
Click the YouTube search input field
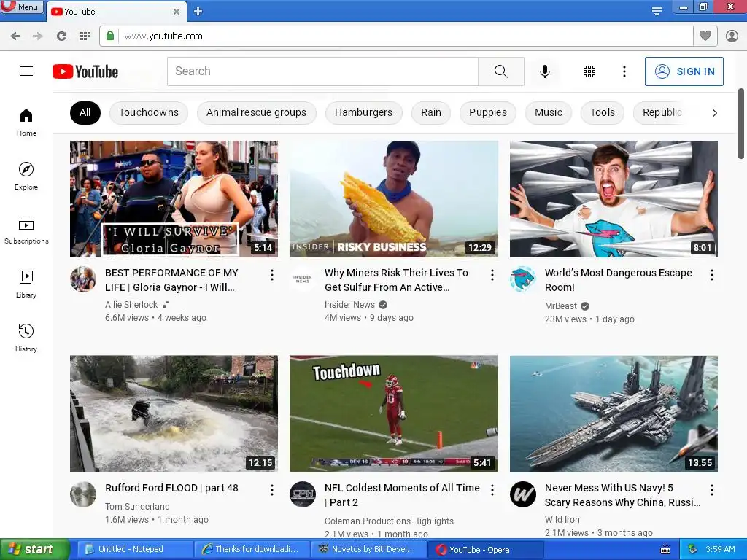322,71
